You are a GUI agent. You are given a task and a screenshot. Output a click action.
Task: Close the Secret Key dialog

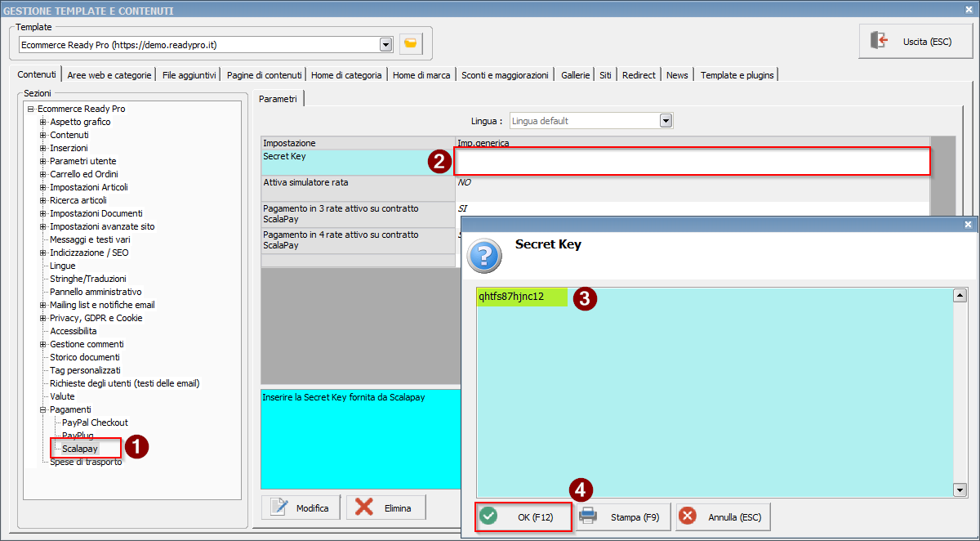(968, 224)
